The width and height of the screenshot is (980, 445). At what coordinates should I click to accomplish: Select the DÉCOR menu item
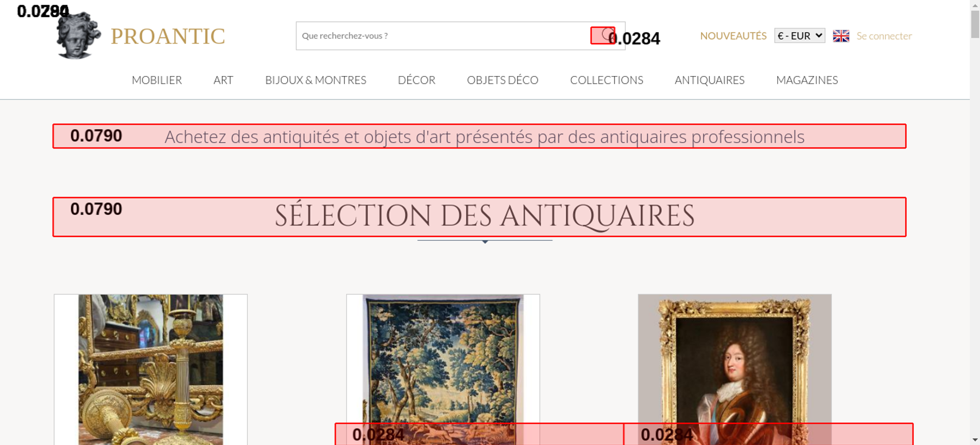point(416,80)
